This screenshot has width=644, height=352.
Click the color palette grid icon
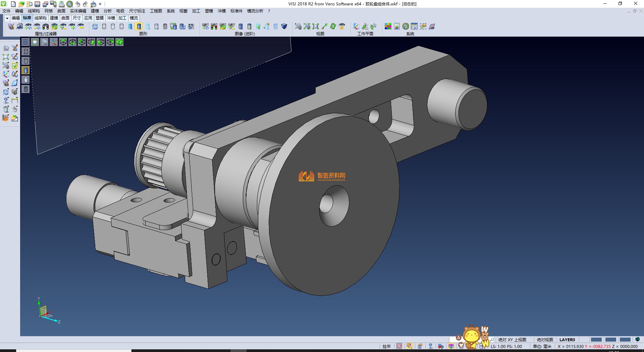388,26
